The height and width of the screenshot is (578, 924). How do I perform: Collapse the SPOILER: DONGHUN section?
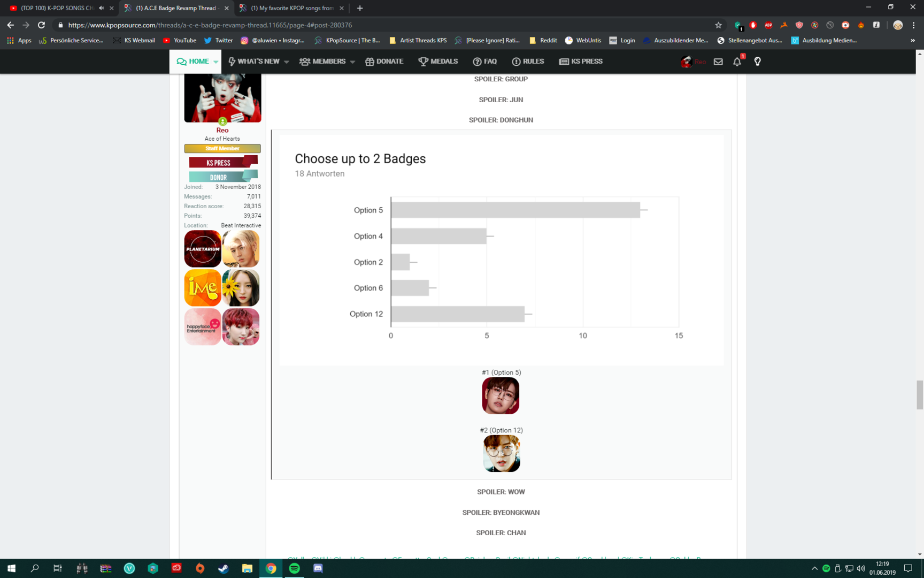coord(501,120)
